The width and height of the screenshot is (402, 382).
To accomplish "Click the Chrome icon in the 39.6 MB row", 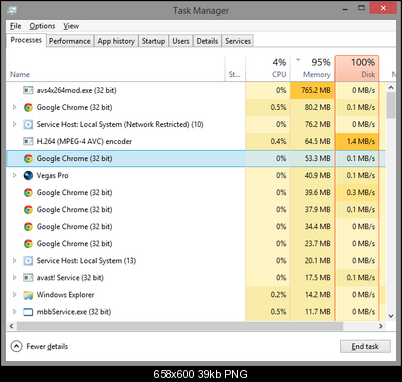I will pyautogui.click(x=28, y=192).
